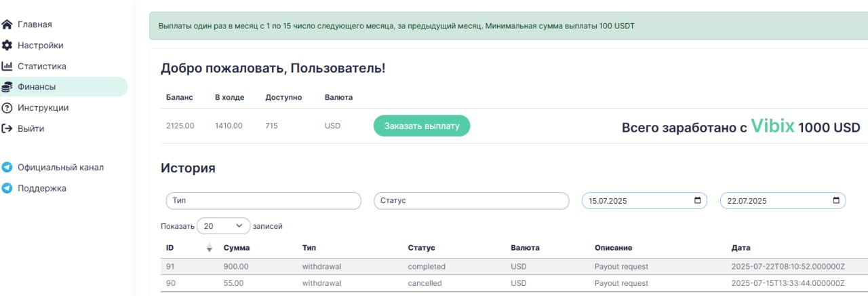This screenshot has width=868, height=296.
Task: Open calendar picker for end date 22.07.2025
Action: point(836,201)
